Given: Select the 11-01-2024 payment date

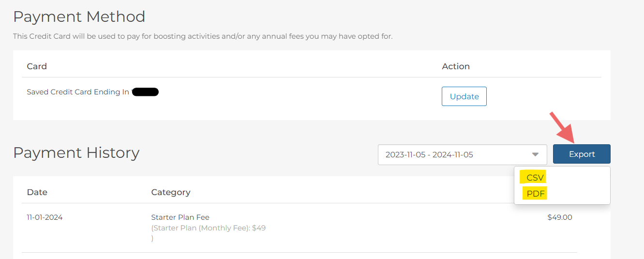Looking at the screenshot, I should pyautogui.click(x=45, y=217).
